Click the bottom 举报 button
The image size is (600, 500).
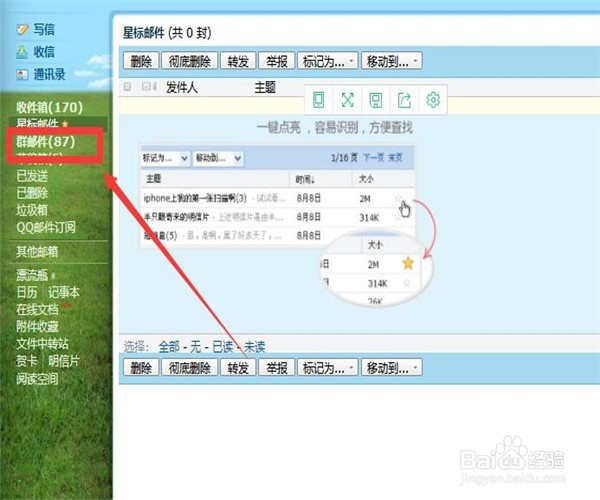pyautogui.click(x=277, y=368)
